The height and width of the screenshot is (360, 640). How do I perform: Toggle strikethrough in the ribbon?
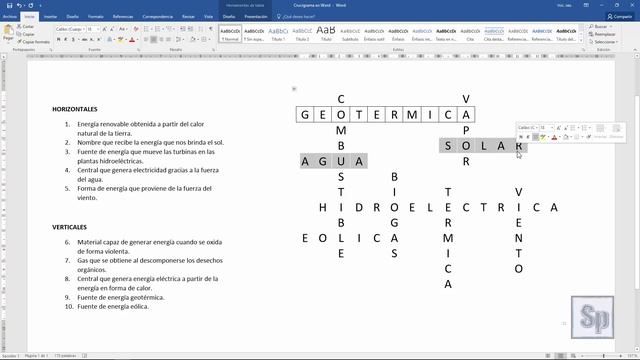(x=84, y=40)
